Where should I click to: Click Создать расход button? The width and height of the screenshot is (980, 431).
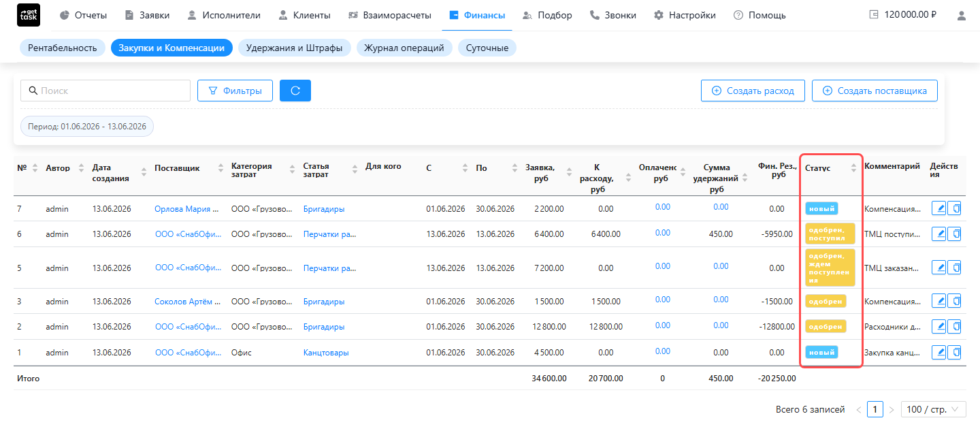pyautogui.click(x=753, y=91)
